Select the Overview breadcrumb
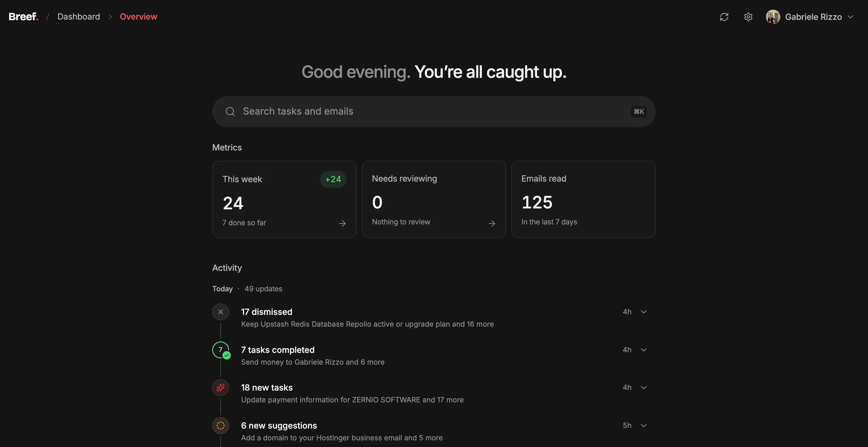Viewport: 868px width, 447px height. [x=139, y=17]
